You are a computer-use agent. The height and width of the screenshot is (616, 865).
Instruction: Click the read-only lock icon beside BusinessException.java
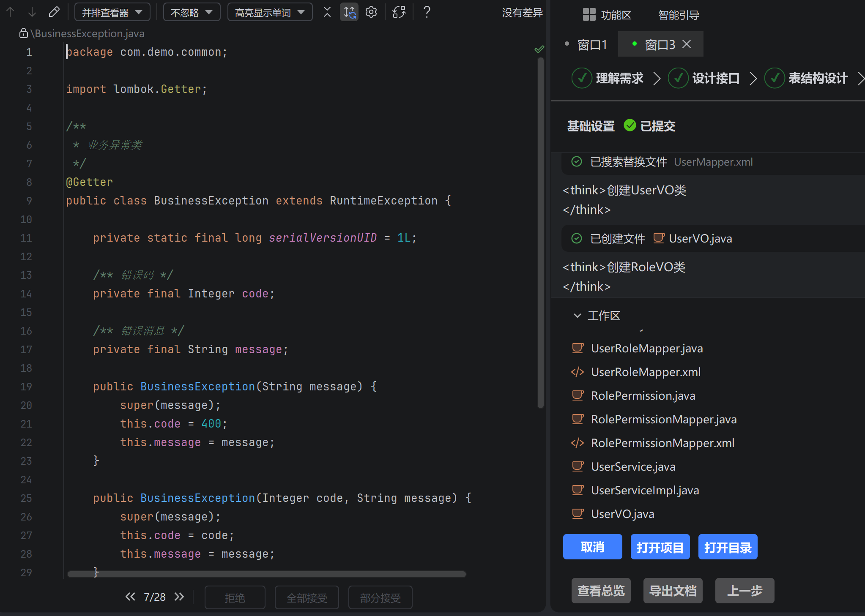click(24, 33)
